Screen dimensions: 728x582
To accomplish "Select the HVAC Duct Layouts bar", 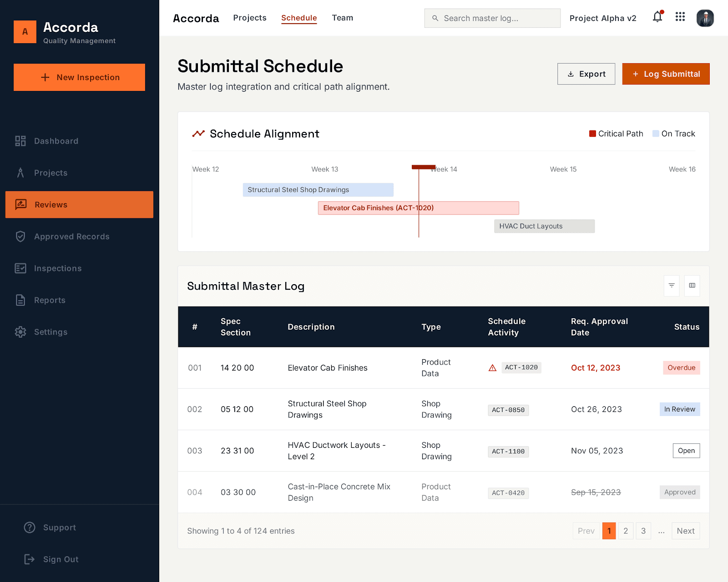I will click(544, 226).
